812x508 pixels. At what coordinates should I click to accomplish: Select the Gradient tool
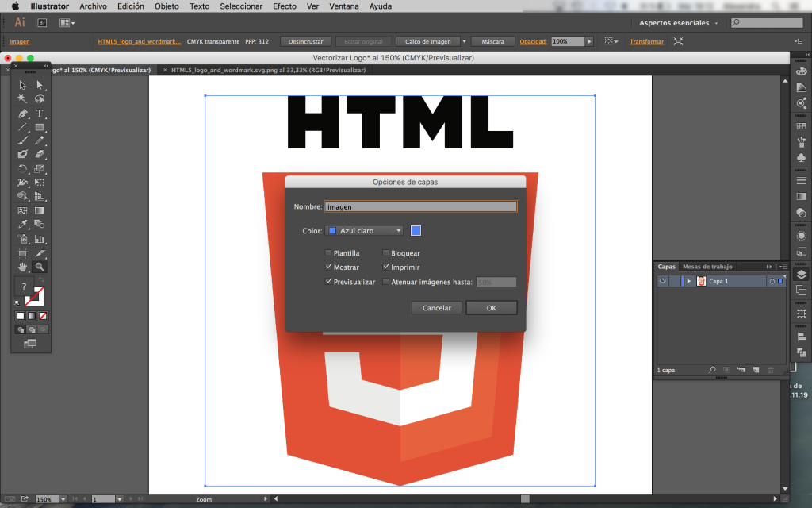(40, 210)
